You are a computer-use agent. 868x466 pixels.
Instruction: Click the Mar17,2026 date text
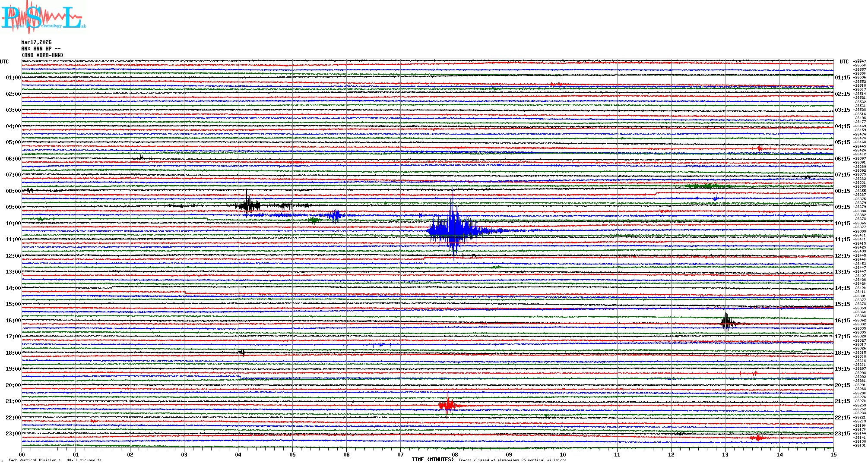36,42
